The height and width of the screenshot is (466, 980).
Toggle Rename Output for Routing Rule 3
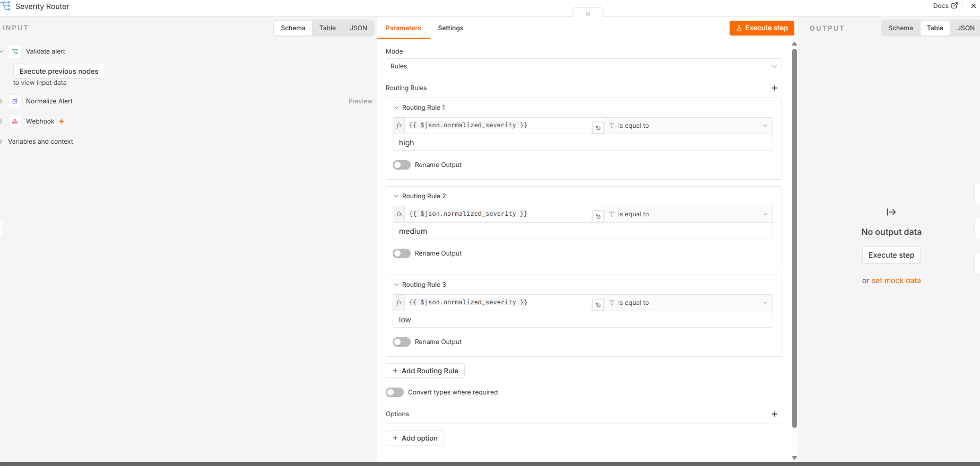(x=402, y=342)
